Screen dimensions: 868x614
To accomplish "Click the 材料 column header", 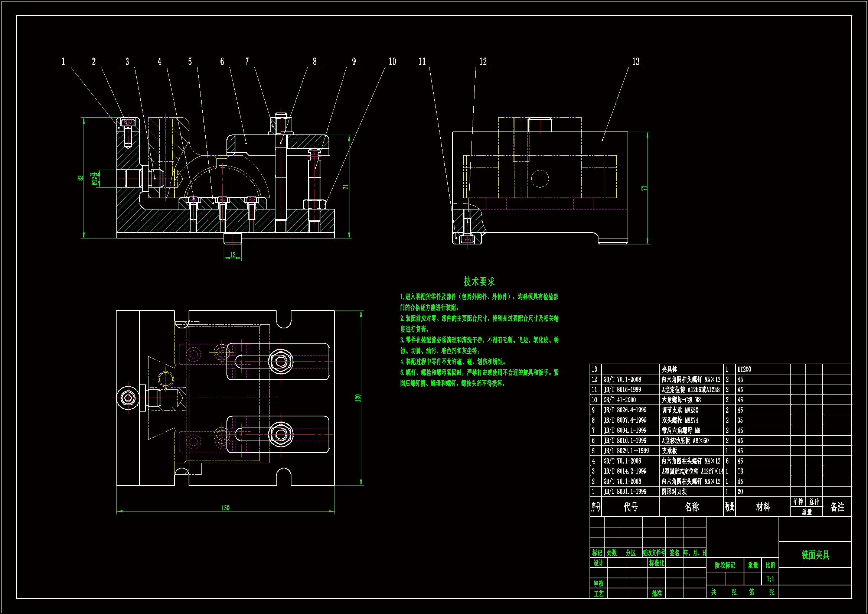I will point(763,507).
